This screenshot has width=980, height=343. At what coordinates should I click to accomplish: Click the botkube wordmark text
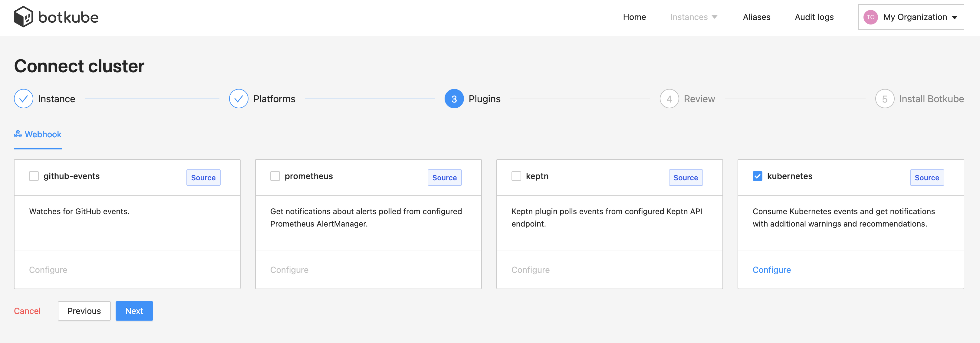pyautogui.click(x=68, y=17)
